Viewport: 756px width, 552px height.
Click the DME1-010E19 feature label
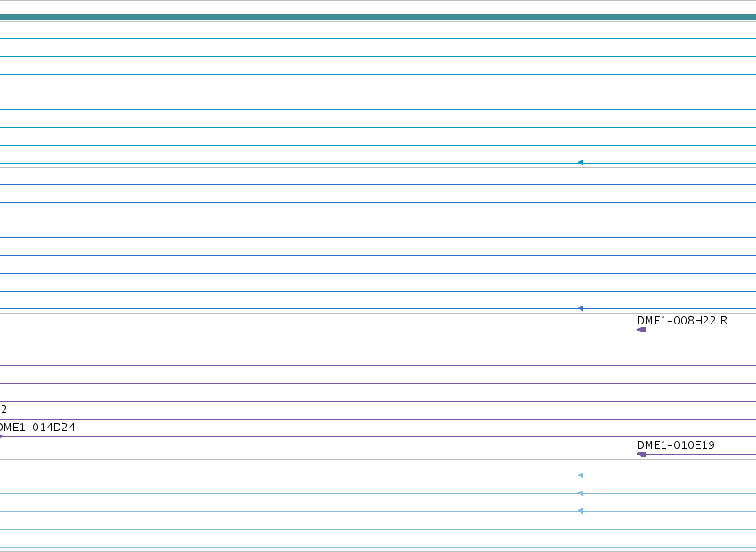click(675, 445)
